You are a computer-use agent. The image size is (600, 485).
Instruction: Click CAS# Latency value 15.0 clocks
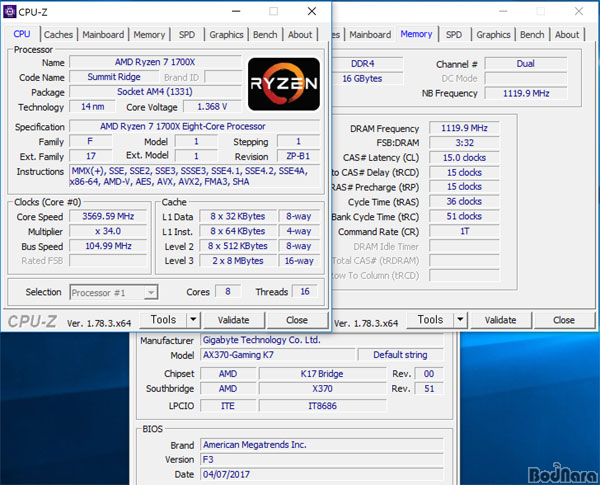464,157
